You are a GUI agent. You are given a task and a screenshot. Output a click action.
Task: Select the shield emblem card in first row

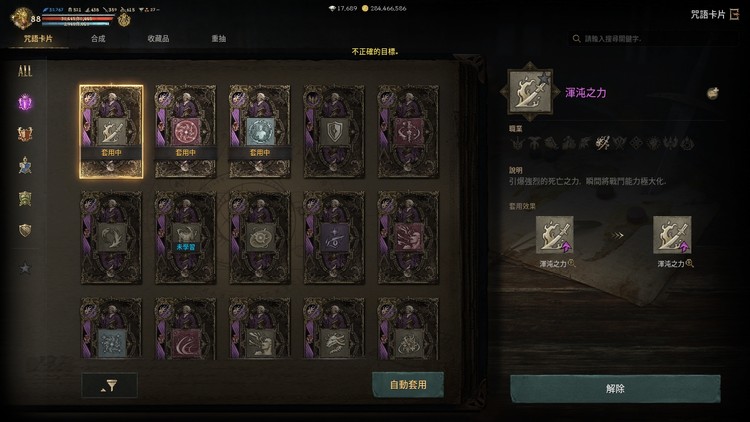coord(334,132)
